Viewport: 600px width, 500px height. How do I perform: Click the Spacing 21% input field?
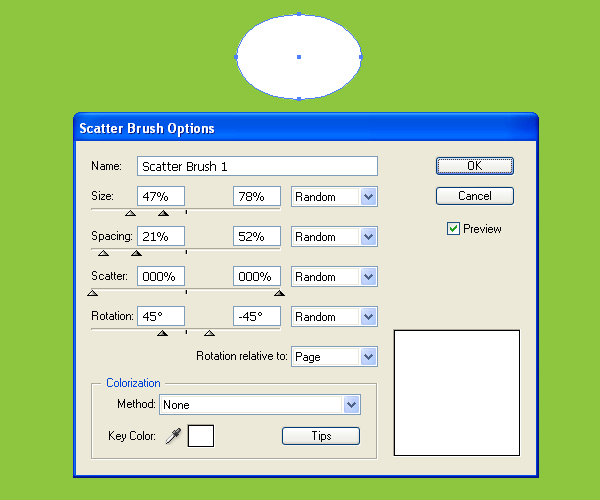[x=161, y=236]
